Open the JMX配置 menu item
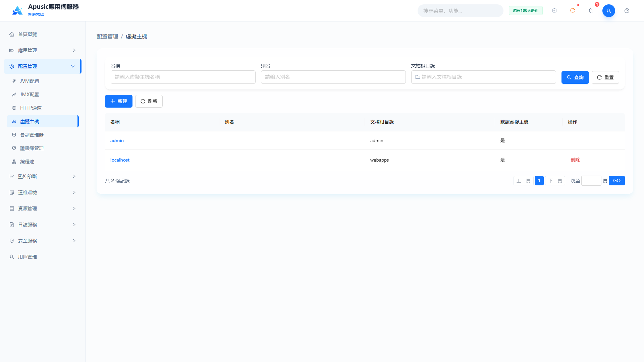Image resolution: width=644 pixels, height=362 pixels. (x=43, y=95)
